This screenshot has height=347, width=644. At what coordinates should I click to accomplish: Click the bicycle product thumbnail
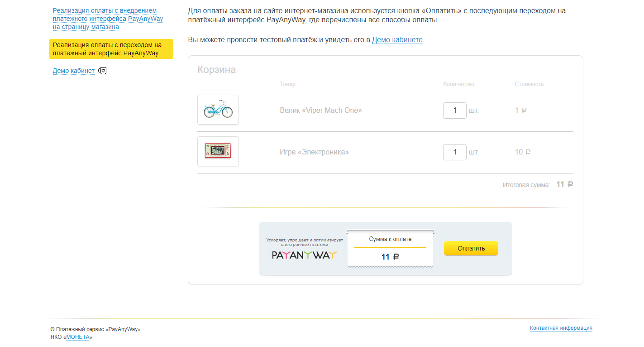click(x=218, y=110)
